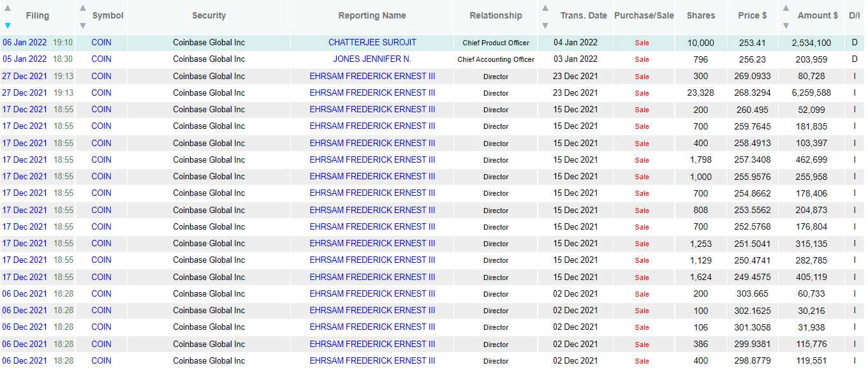The height and width of the screenshot is (370, 868).
Task: Select the 256.23 price cell
Action: point(753,59)
